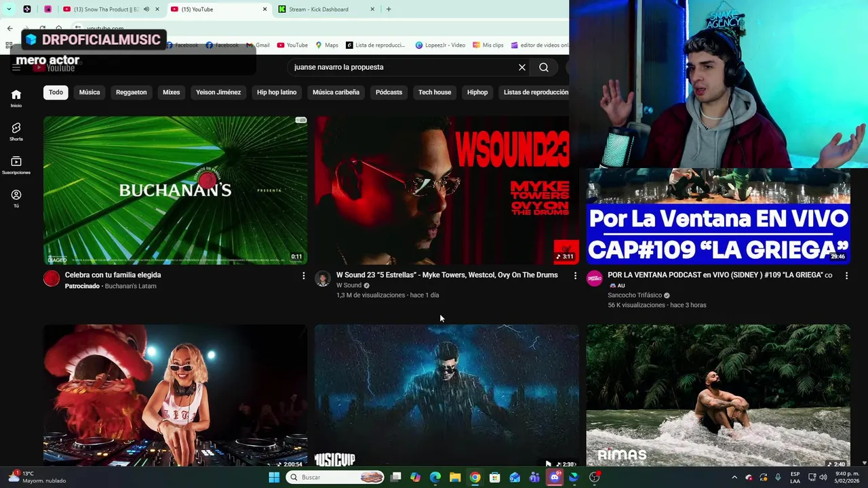
Task: Open options menu for W Sound 23 video
Action: click(575, 276)
